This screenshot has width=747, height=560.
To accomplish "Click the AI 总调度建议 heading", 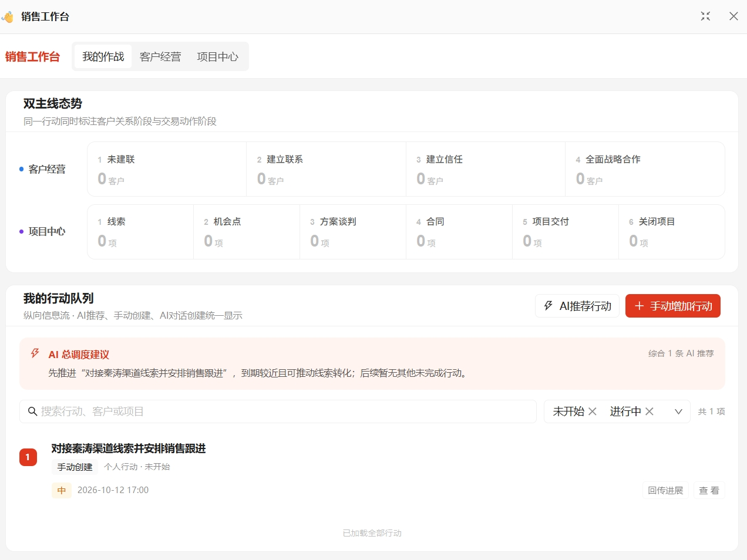I will pos(79,355).
